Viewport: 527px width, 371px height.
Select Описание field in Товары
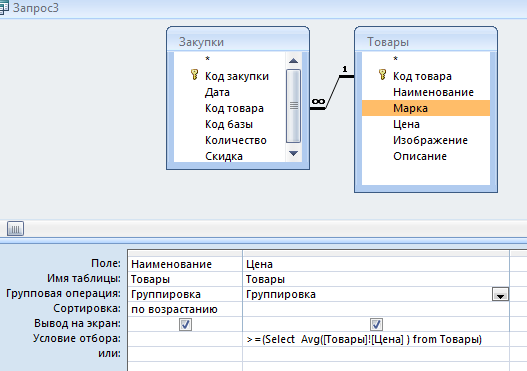(420, 156)
